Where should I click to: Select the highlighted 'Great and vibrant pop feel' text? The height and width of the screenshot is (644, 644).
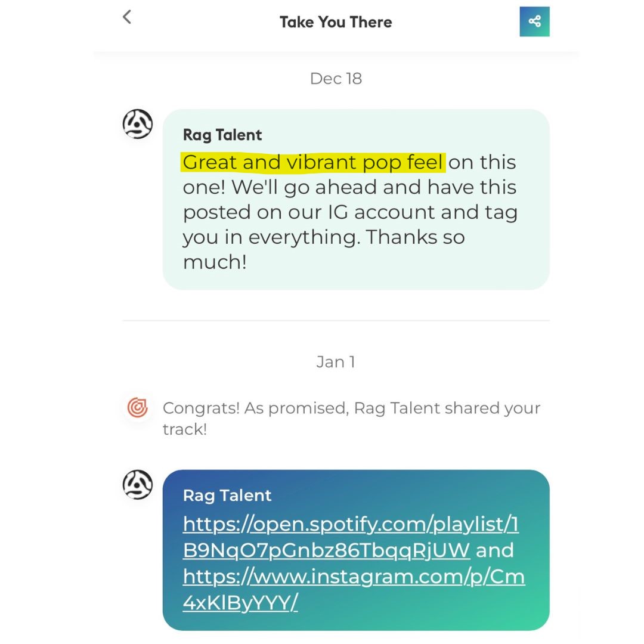314,162
